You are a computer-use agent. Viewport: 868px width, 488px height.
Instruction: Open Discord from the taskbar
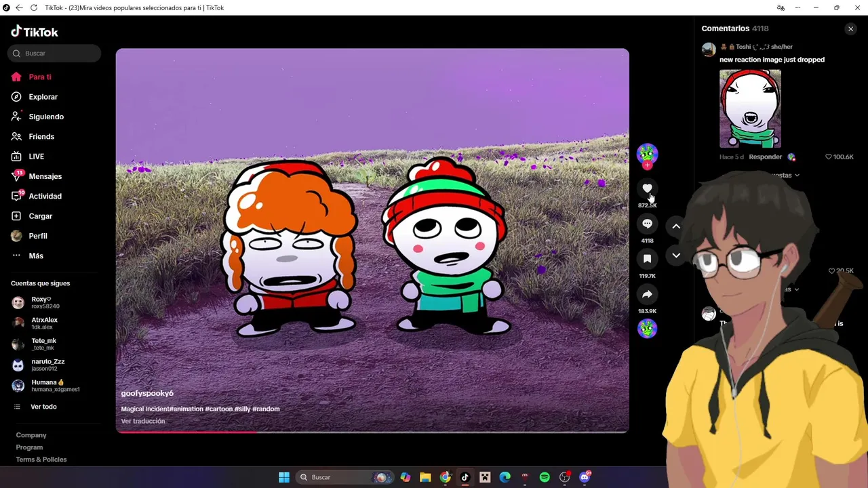585,477
